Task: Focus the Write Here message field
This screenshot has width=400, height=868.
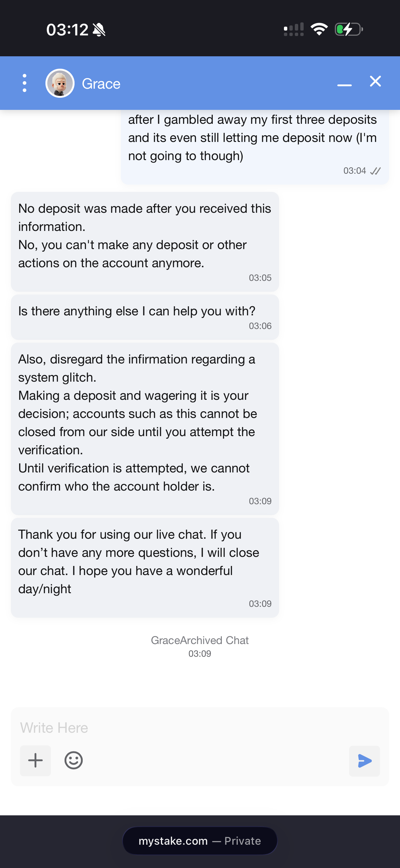Action: [200, 728]
